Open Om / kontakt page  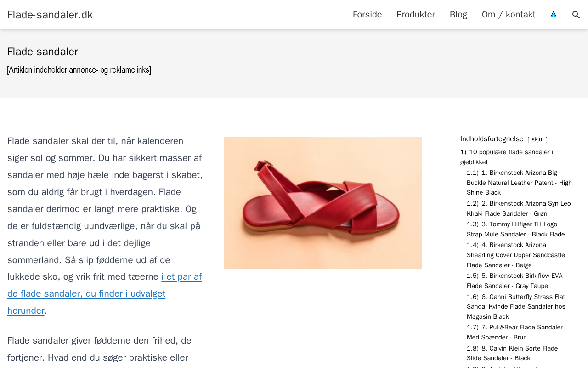pyautogui.click(x=509, y=15)
